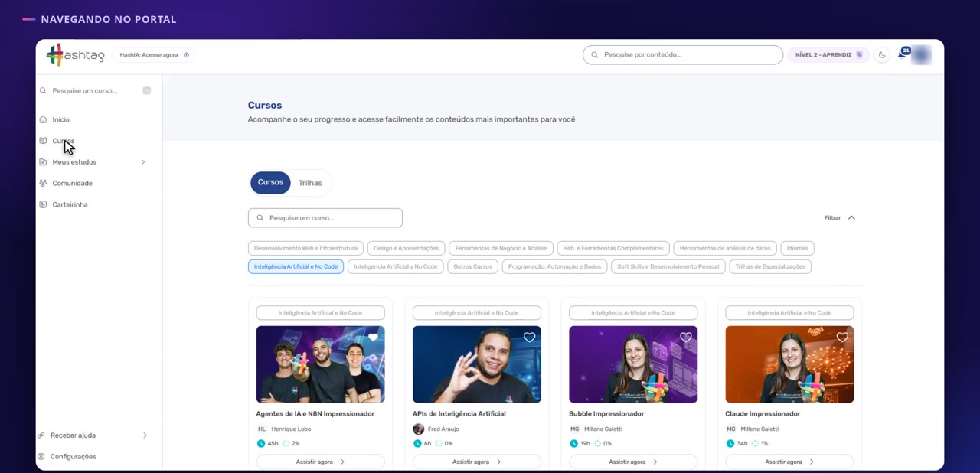Click the global Pesquise por conteúdo search field

point(683,55)
